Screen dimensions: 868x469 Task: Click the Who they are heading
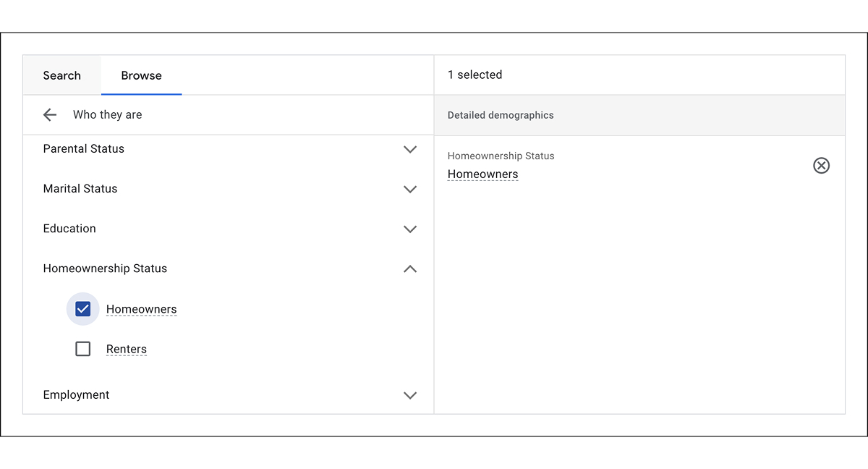pyautogui.click(x=108, y=114)
